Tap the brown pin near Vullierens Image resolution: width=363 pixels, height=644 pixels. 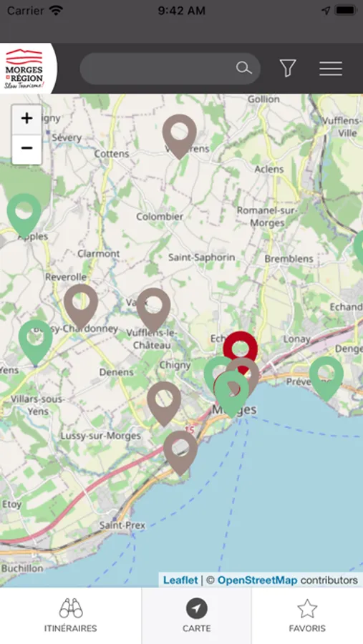pyautogui.click(x=179, y=137)
